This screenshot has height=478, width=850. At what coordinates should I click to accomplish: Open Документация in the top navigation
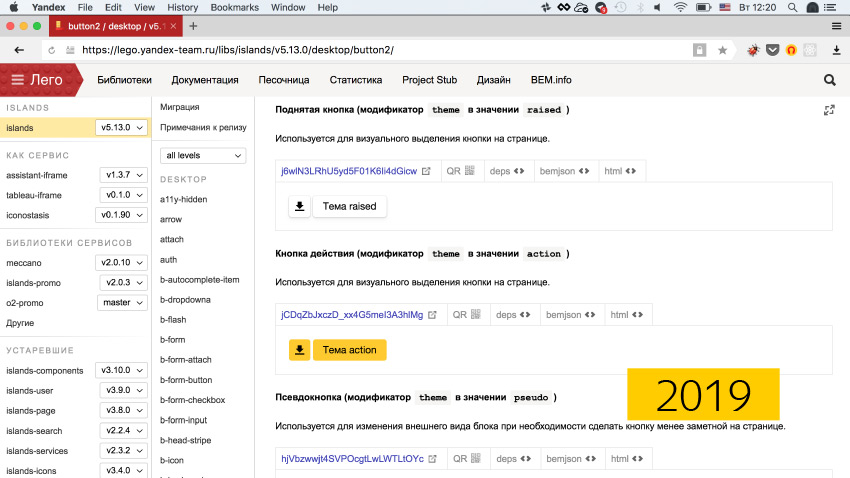(205, 80)
